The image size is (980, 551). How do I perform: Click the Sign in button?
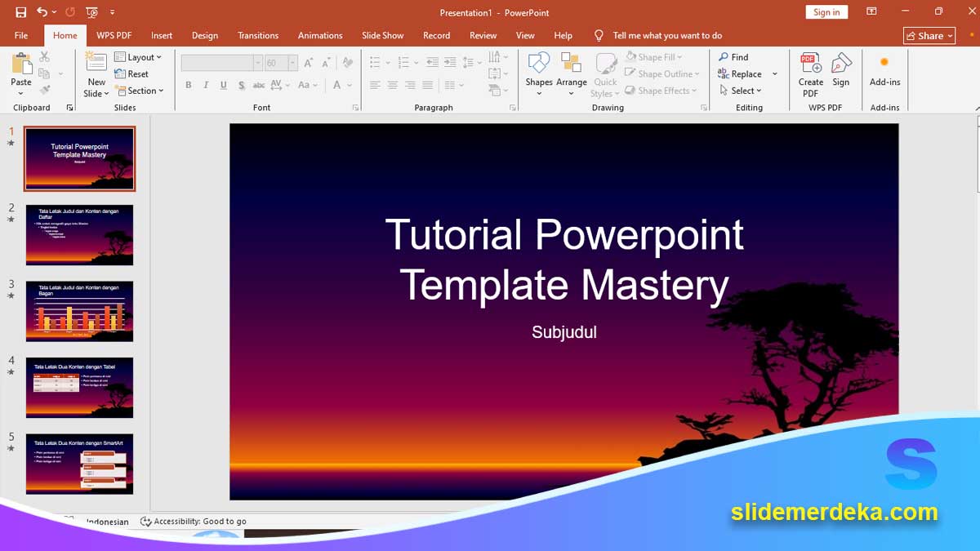pyautogui.click(x=826, y=12)
